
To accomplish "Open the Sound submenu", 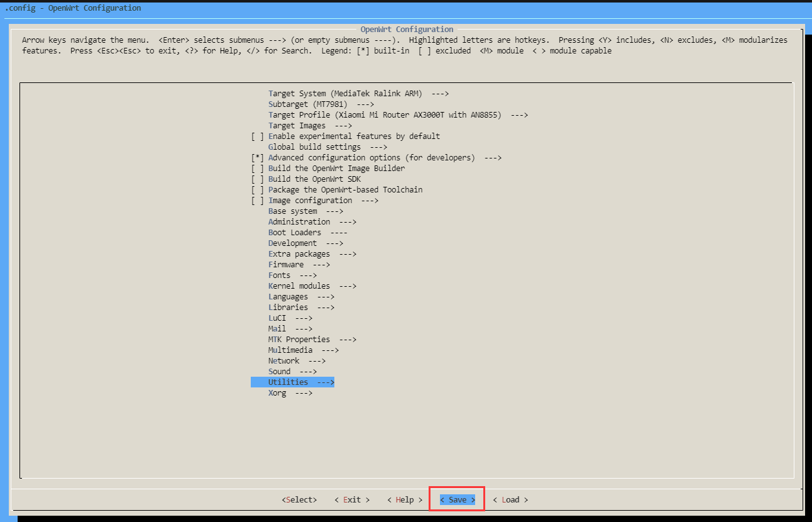I will coord(292,372).
